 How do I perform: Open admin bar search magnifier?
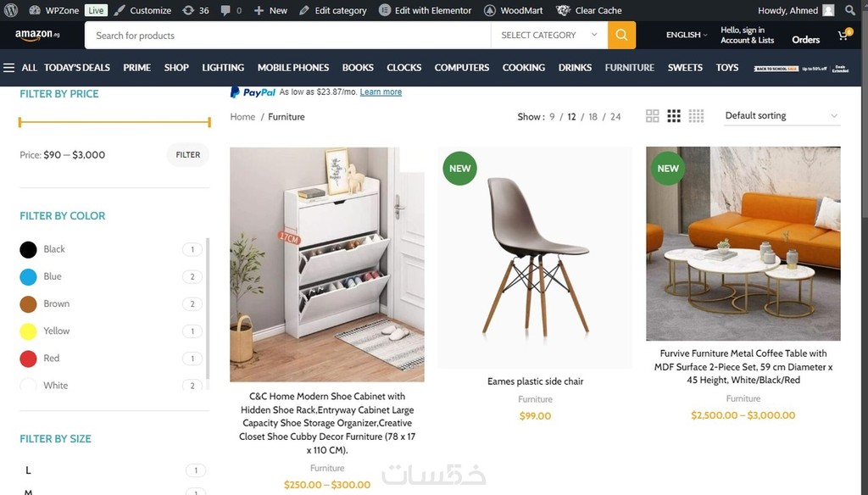click(x=850, y=10)
